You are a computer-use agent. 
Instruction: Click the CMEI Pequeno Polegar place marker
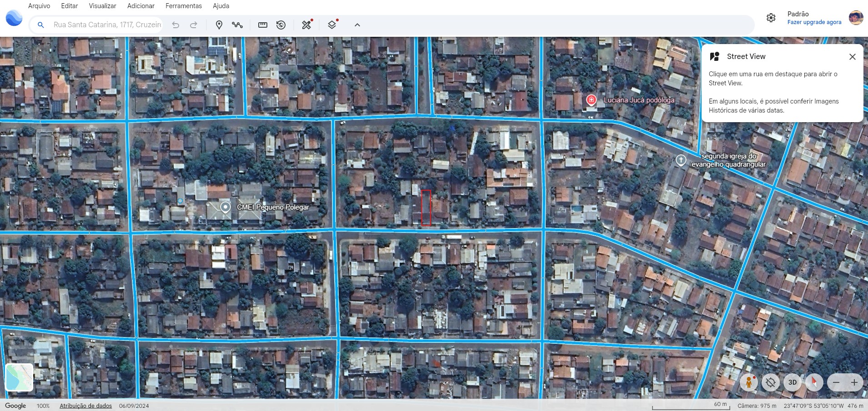tap(225, 208)
